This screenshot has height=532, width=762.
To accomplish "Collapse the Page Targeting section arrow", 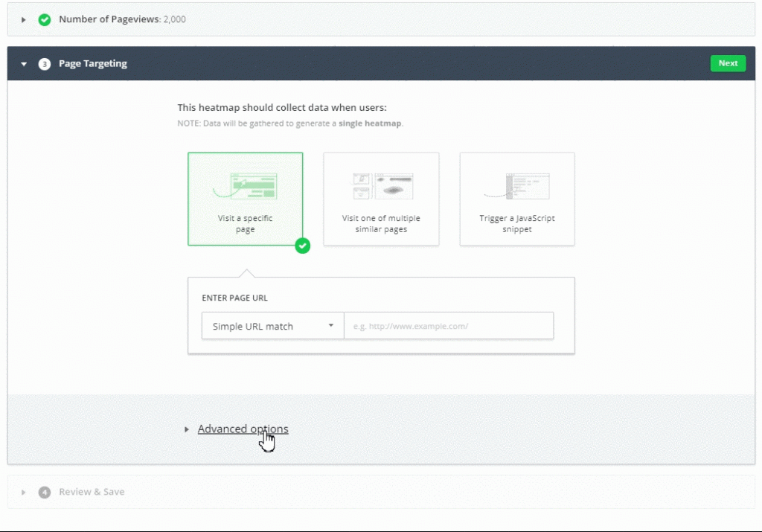I will (23, 64).
